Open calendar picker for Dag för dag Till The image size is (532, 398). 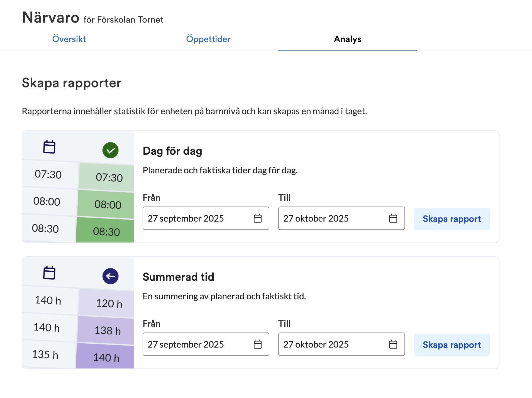(393, 218)
